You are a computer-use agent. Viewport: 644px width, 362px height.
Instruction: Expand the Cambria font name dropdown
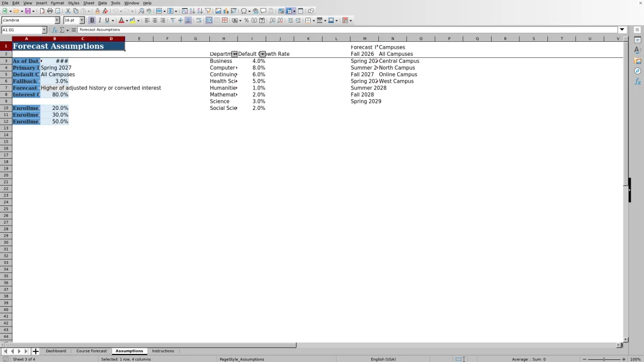[x=57, y=20]
